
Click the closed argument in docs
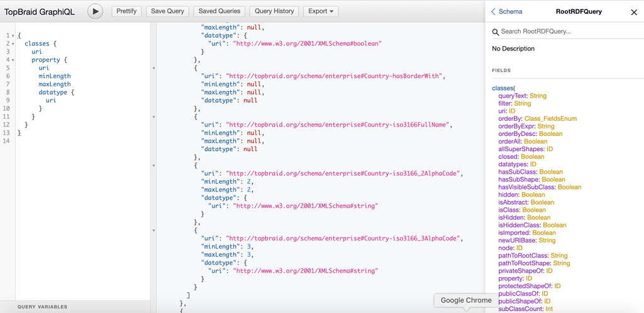pyautogui.click(x=508, y=156)
